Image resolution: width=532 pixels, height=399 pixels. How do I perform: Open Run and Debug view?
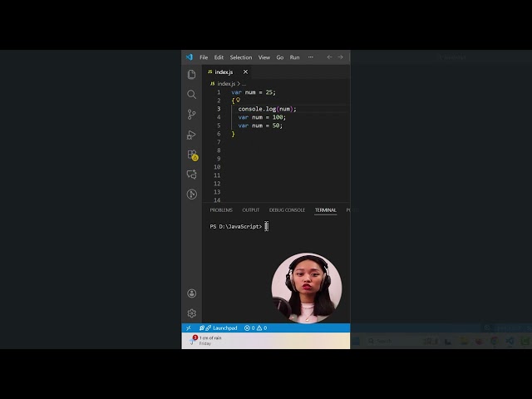click(192, 135)
